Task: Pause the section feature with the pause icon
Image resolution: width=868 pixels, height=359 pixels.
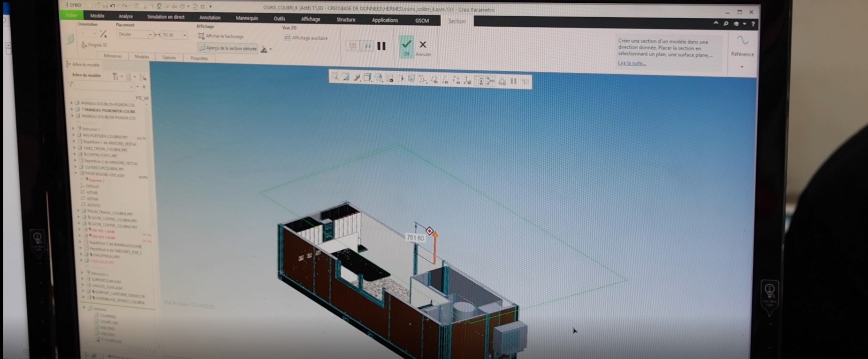Action: click(x=381, y=46)
